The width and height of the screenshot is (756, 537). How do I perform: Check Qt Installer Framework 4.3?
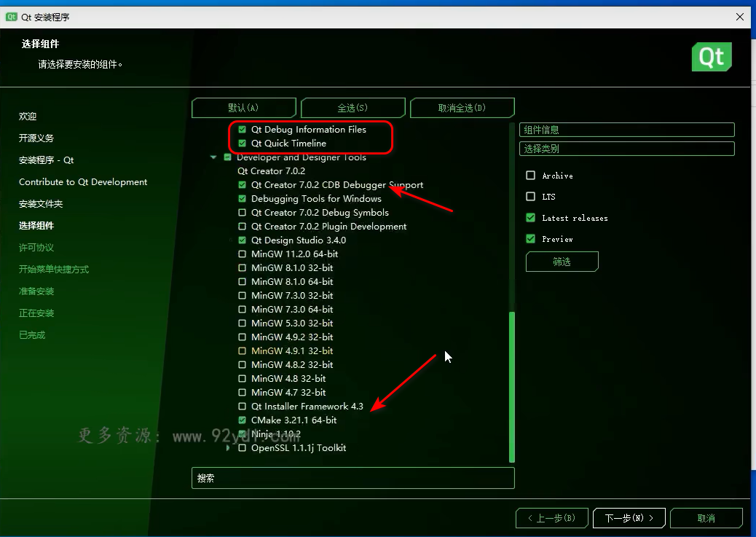[x=242, y=407]
